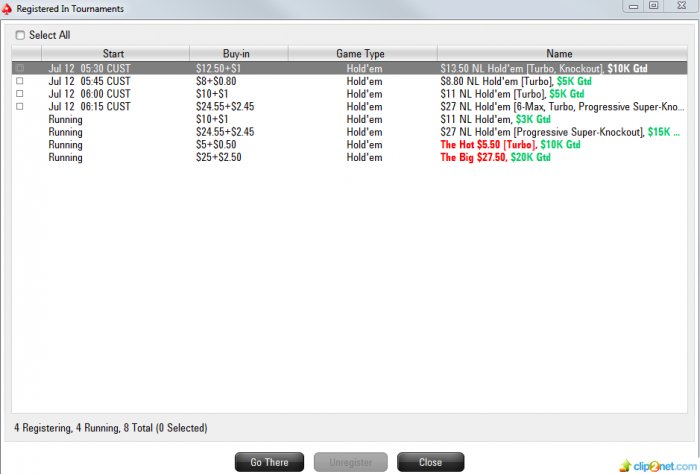This screenshot has height=474, width=700.
Task: Minimize the Registered In Tournaments window
Action: [x=633, y=6]
